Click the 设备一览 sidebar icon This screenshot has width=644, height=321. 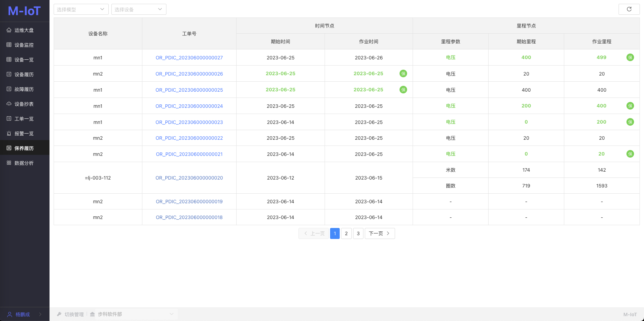coord(9,60)
